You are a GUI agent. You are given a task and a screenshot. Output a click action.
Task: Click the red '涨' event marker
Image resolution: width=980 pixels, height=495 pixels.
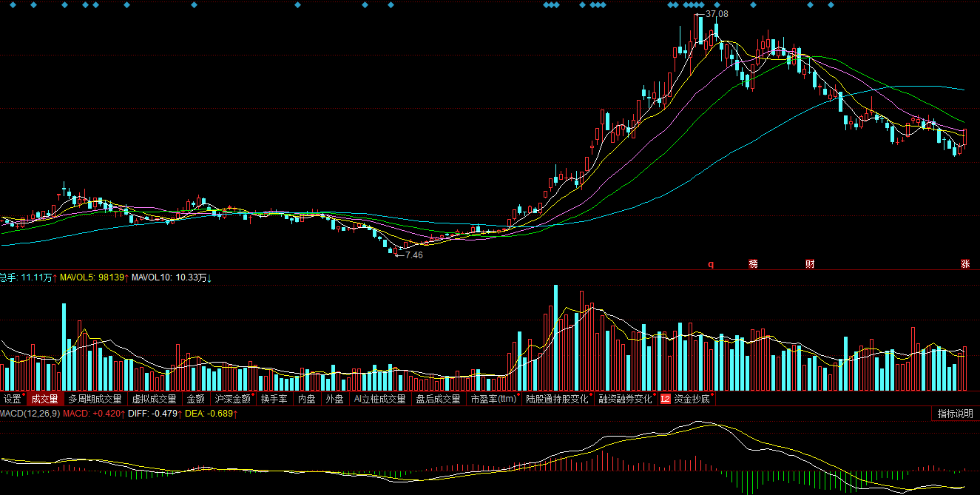click(x=965, y=264)
